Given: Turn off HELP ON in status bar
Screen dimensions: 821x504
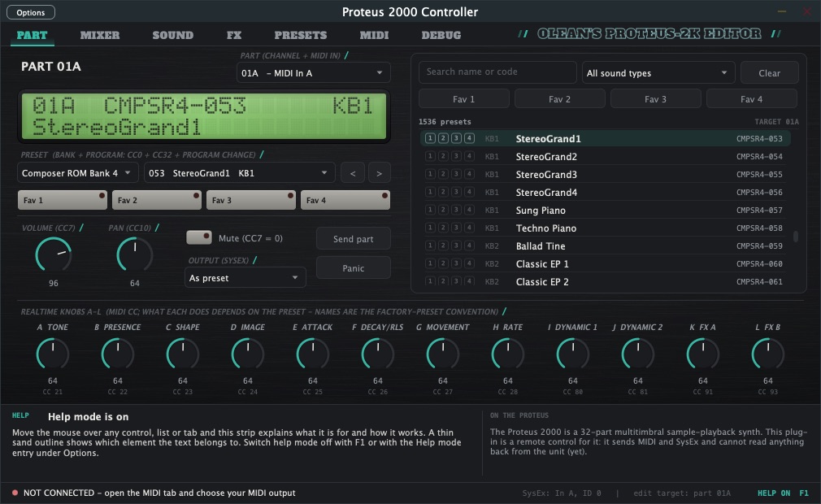Looking at the screenshot, I should [x=783, y=493].
